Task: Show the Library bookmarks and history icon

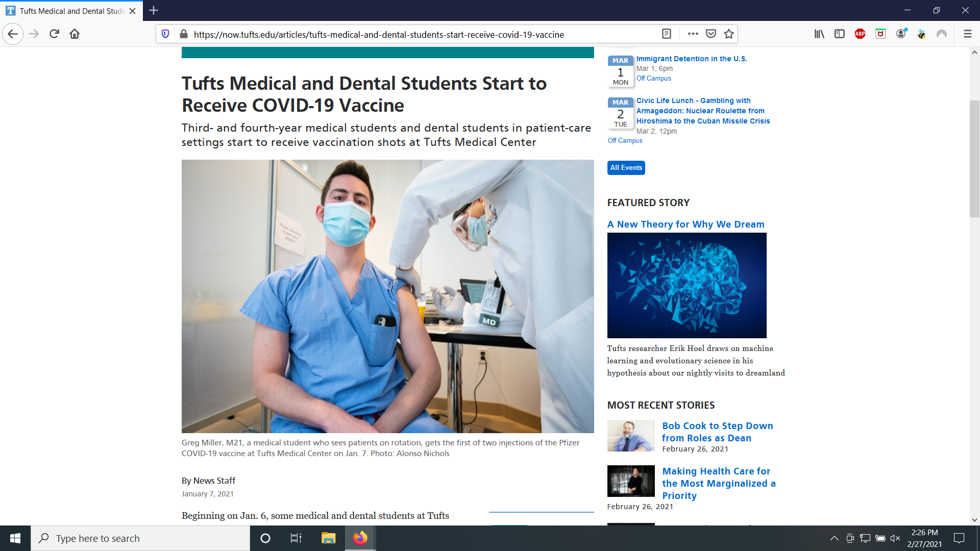Action: 819,34
